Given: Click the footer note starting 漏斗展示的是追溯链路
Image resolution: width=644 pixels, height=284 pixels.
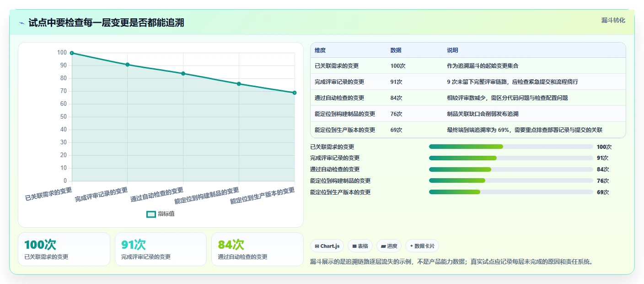Looking at the screenshot, I should pos(451,262).
